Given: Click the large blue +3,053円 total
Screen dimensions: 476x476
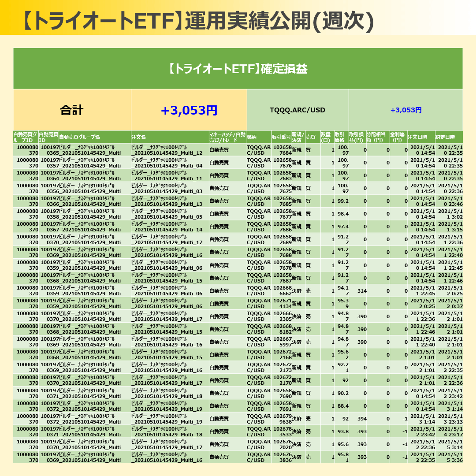Looking at the screenshot, I should 189,110.
